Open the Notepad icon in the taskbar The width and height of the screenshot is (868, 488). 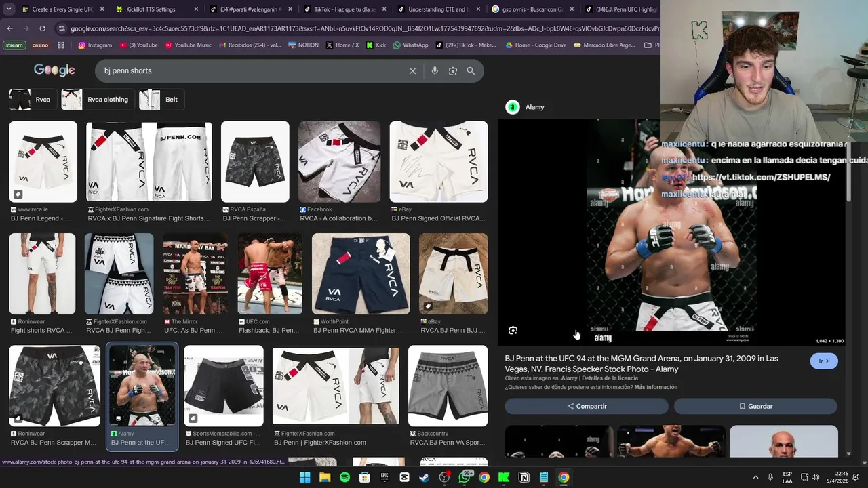click(x=544, y=477)
